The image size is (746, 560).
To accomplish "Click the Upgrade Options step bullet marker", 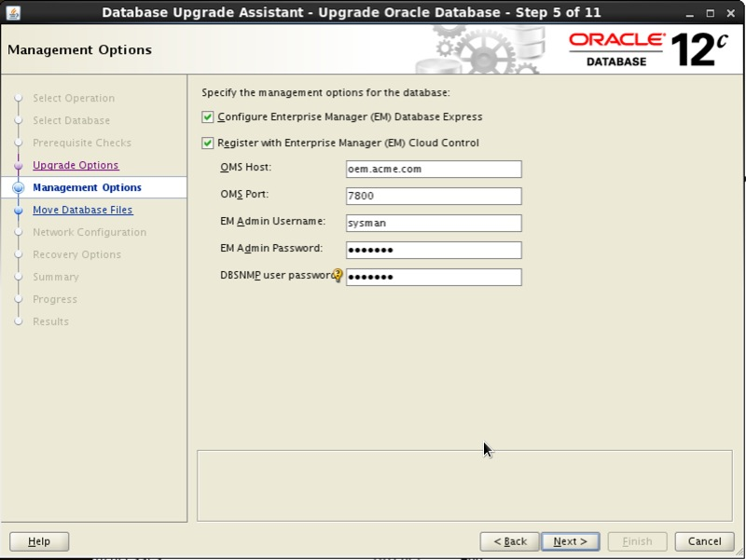I will tap(19, 166).
